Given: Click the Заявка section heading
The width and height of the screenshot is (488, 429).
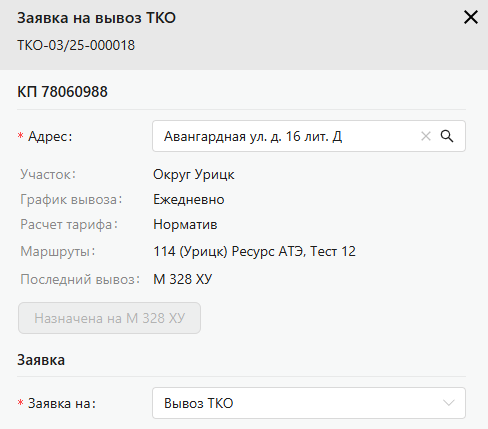Looking at the screenshot, I should [x=41, y=360].
